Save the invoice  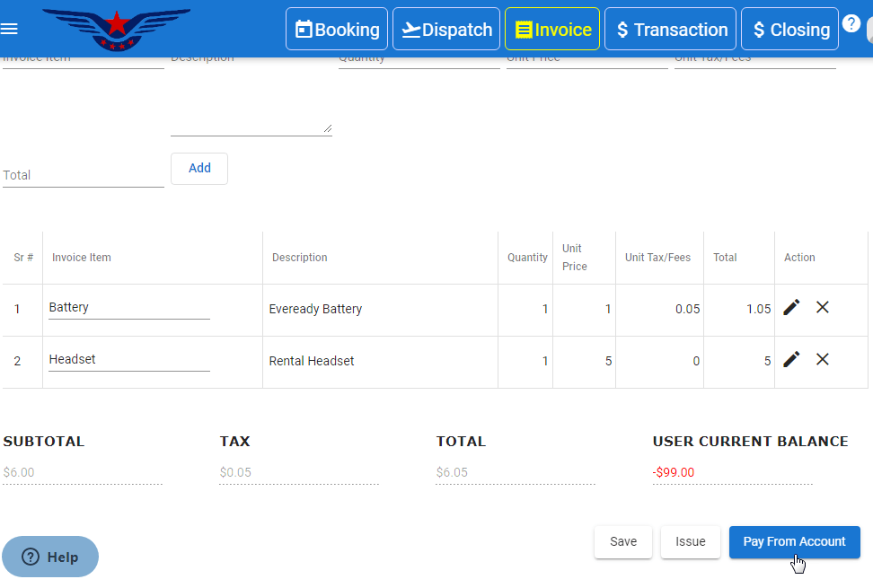(x=623, y=542)
